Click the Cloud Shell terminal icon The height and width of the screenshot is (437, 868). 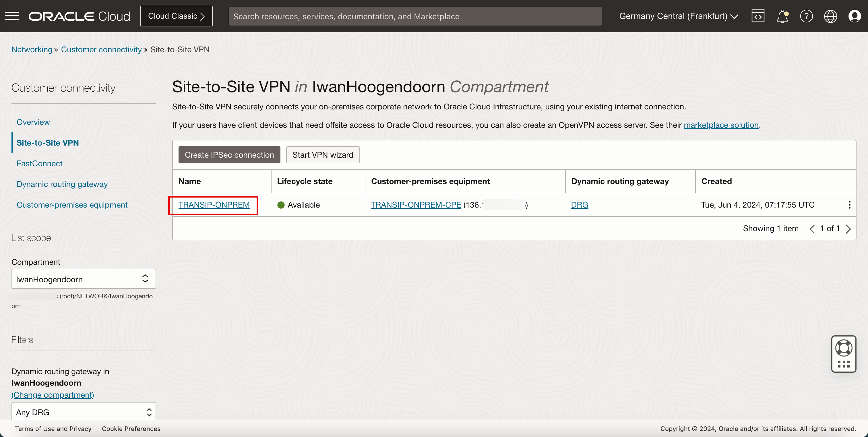click(758, 16)
